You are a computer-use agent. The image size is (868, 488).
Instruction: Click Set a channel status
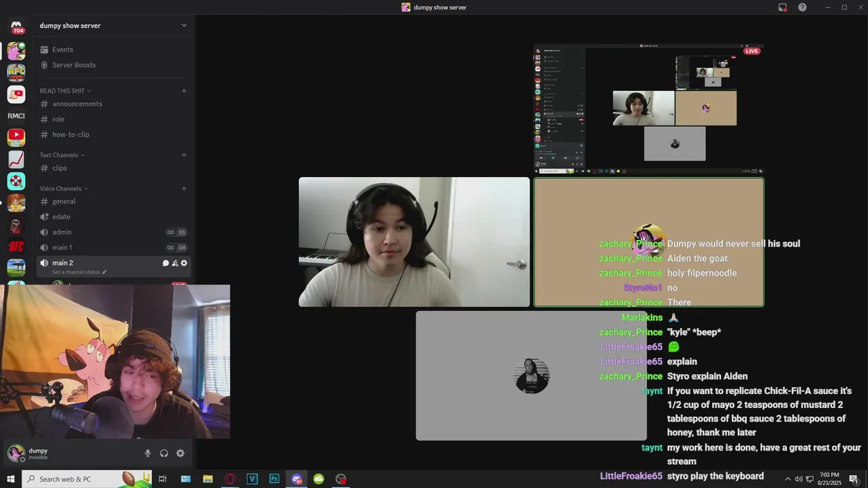(x=79, y=272)
